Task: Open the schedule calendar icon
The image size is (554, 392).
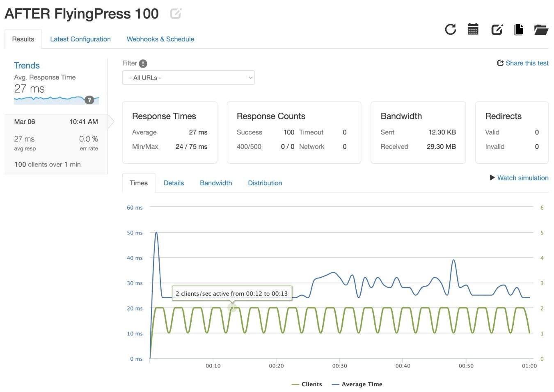Action: (473, 29)
